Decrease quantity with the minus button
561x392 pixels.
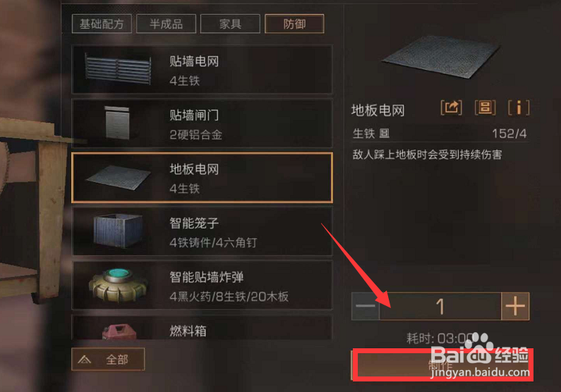point(366,306)
